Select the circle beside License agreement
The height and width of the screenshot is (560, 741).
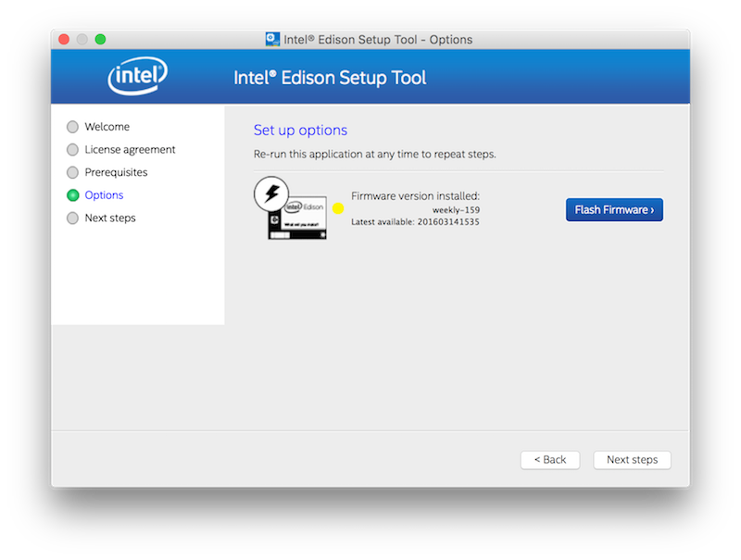click(x=73, y=150)
